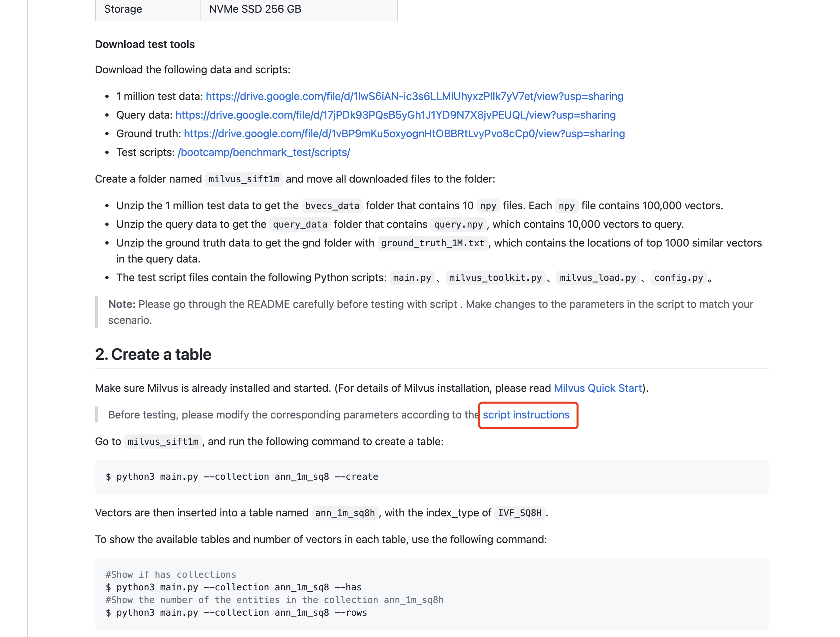Open the Ground truth download link

[x=404, y=134]
